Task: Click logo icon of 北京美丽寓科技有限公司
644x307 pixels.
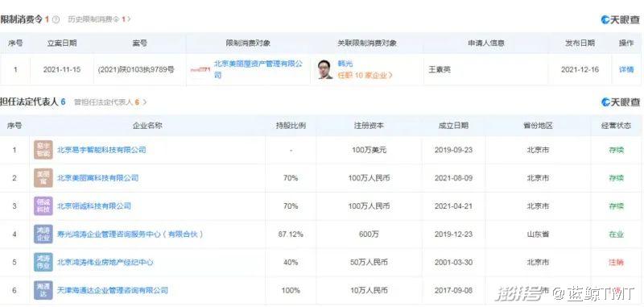Action: tap(43, 178)
